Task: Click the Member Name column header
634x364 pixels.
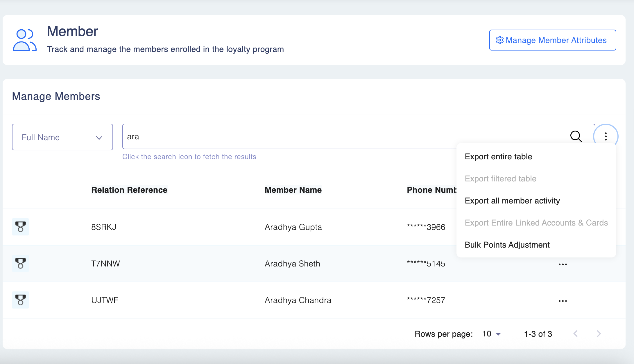Action: [x=293, y=190]
